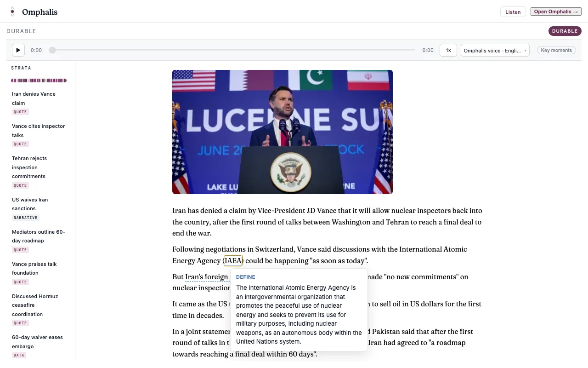Click the QUOTE tag under Mediators outline
The image size is (588, 368).
coord(20,250)
